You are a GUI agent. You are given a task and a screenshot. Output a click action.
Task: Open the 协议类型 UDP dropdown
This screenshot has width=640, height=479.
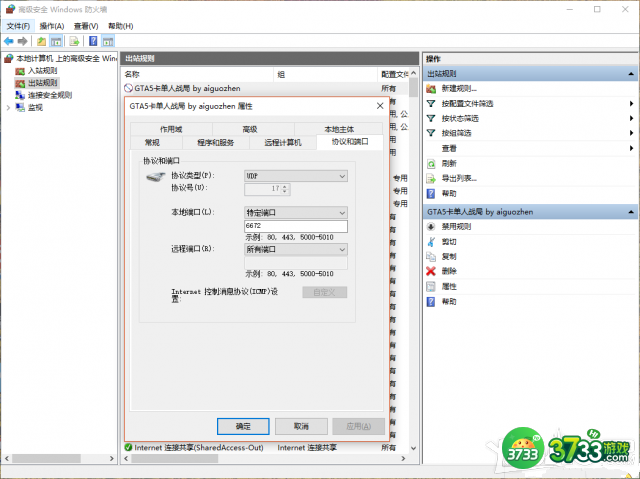[296, 176]
